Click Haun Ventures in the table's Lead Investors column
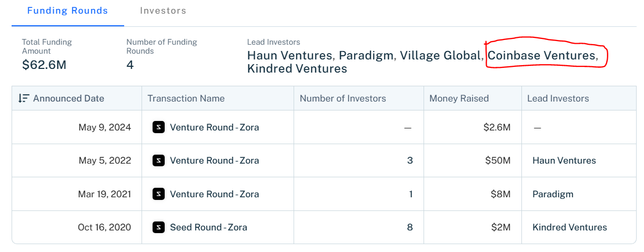644x252 pixels. coord(564,160)
